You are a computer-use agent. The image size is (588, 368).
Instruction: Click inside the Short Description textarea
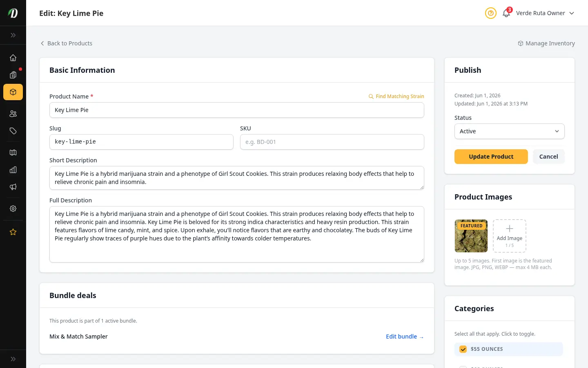coord(237,178)
